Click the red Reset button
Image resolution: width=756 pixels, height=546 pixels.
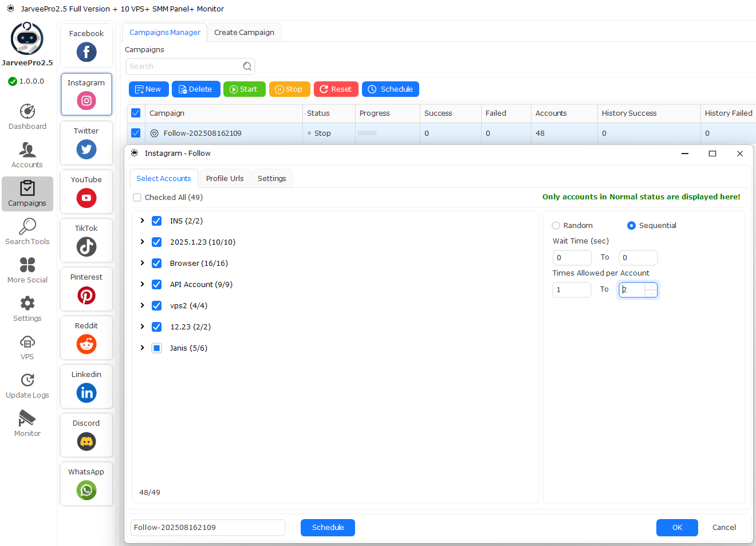point(336,89)
